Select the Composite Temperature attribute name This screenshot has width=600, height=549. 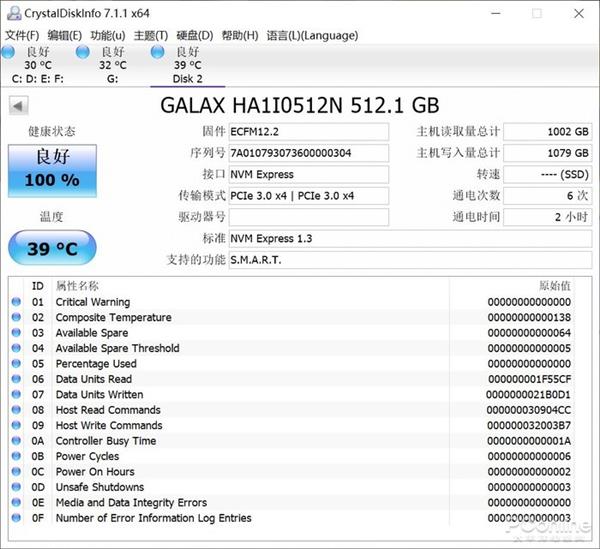coord(114,318)
